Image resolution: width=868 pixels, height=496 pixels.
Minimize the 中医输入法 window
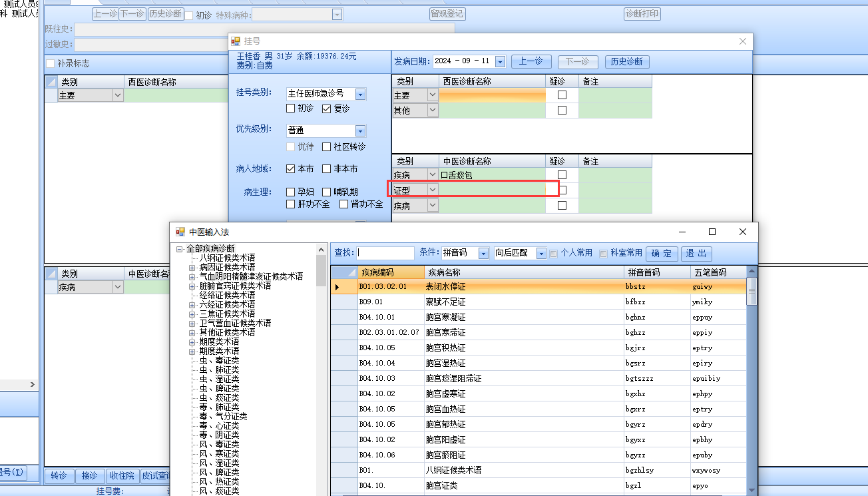(x=682, y=232)
